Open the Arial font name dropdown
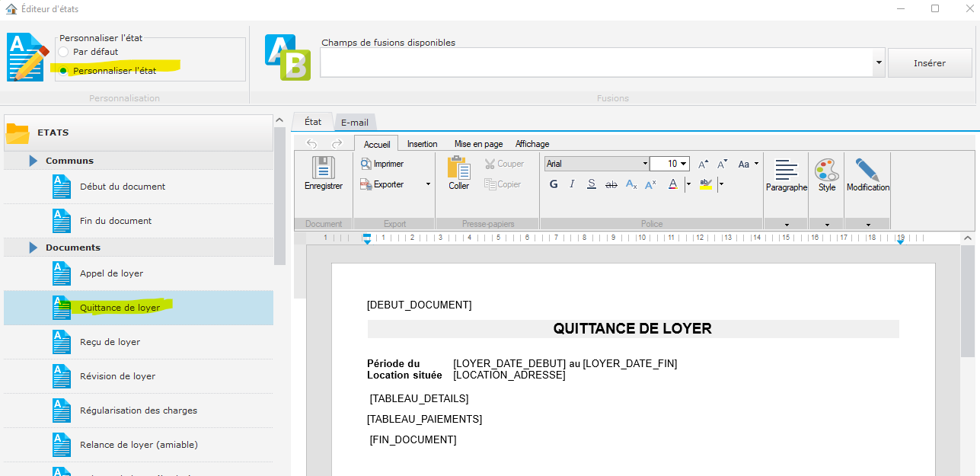 coord(645,164)
